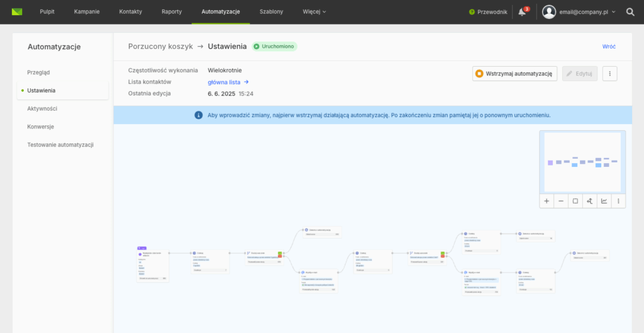Click the green envelope logo
This screenshot has height=333, width=644.
(17, 12)
